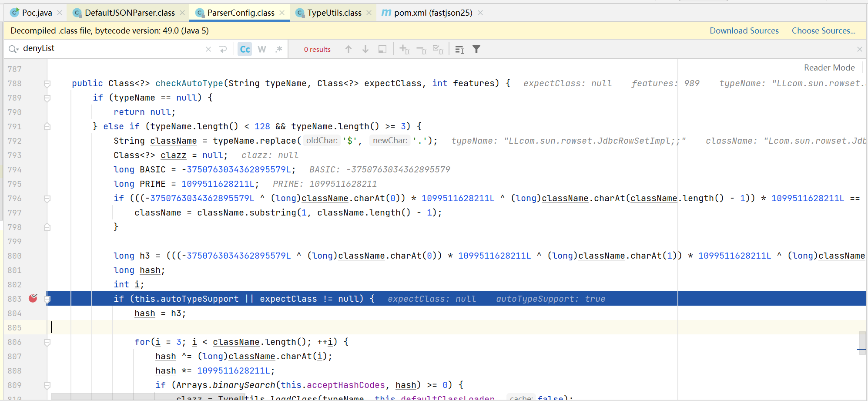
Task: Click the oldChar parameter hint
Action: (x=322, y=140)
